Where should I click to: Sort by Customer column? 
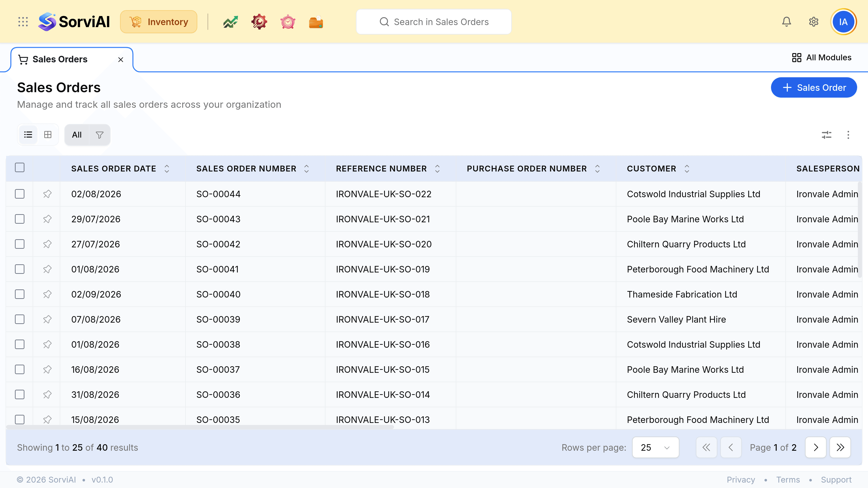[687, 169]
